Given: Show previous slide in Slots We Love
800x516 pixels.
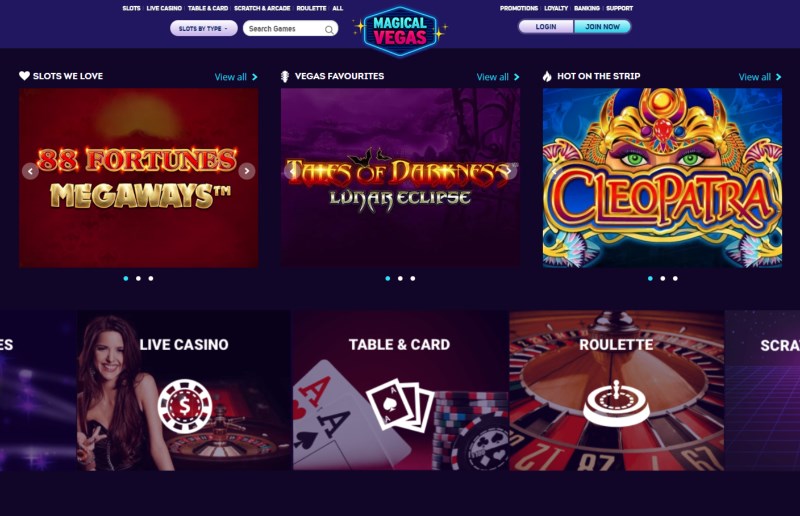Looking at the screenshot, I should (x=31, y=171).
